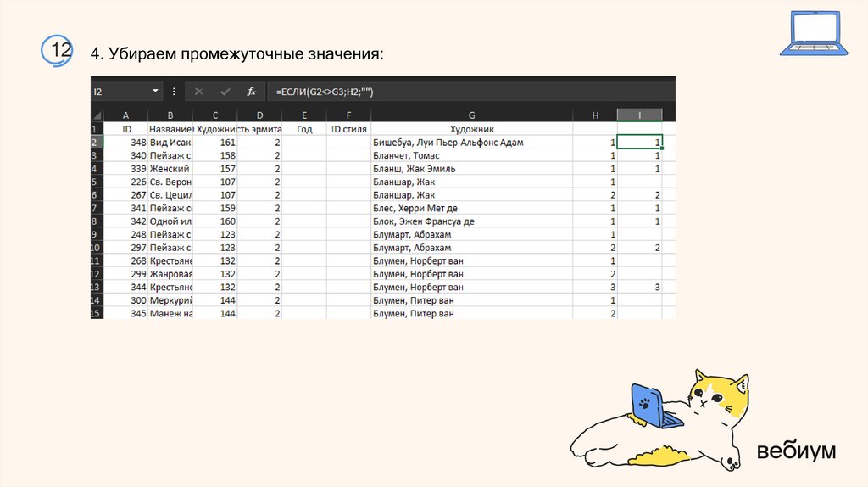Click the ID cell 267
868x487 pixels.
point(126,195)
